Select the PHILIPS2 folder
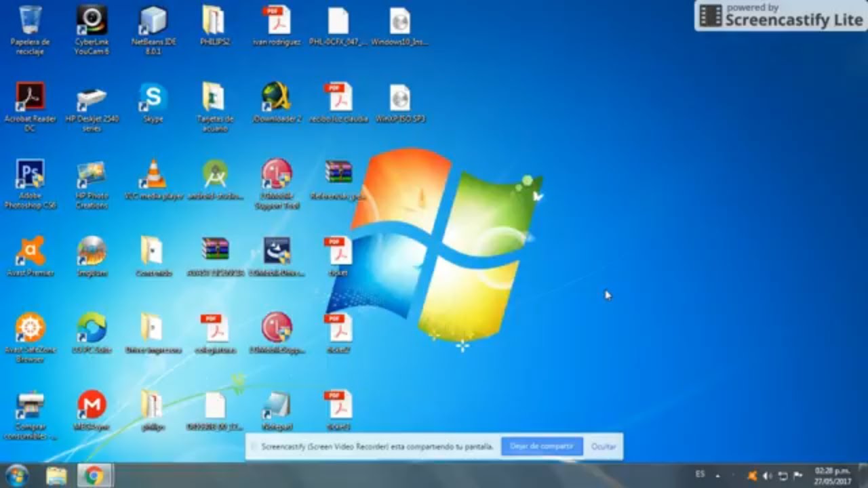 coord(214,26)
